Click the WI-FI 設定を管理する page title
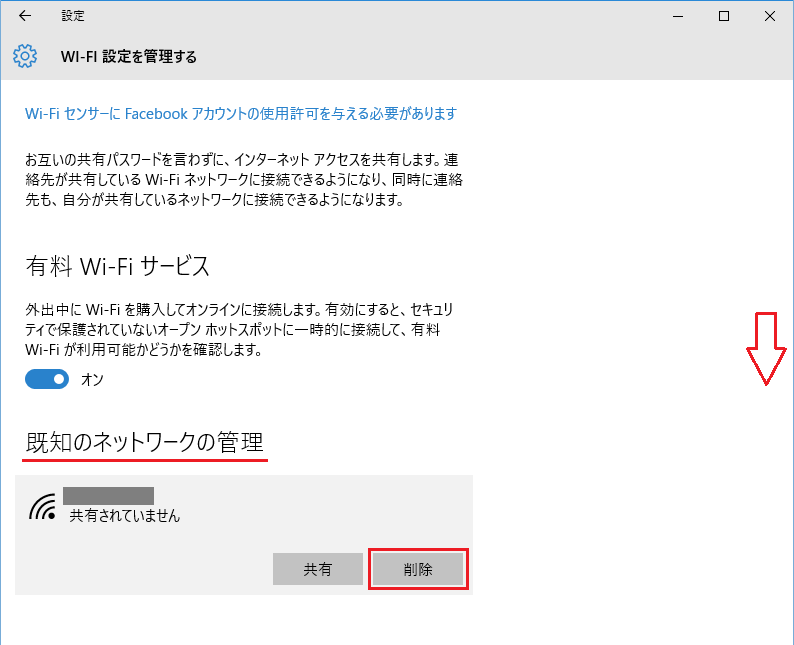The image size is (794, 645). click(x=128, y=57)
